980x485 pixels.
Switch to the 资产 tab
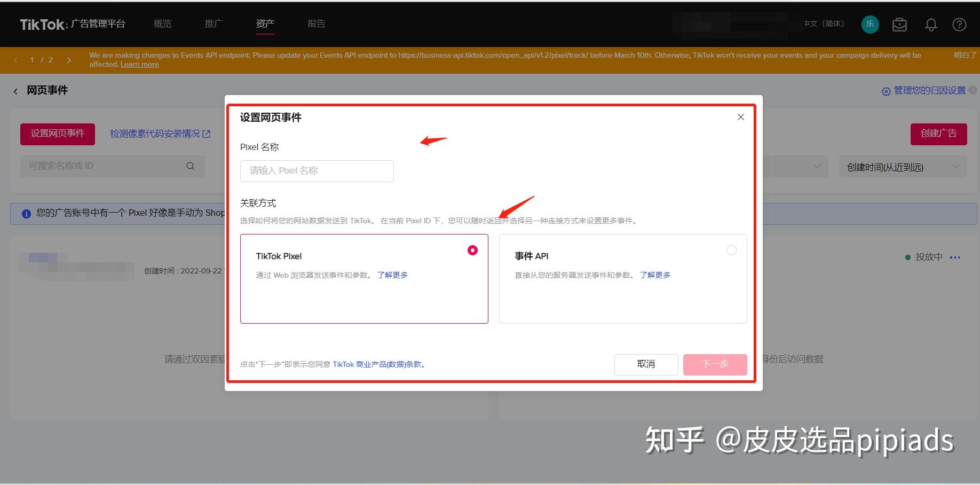click(x=265, y=24)
